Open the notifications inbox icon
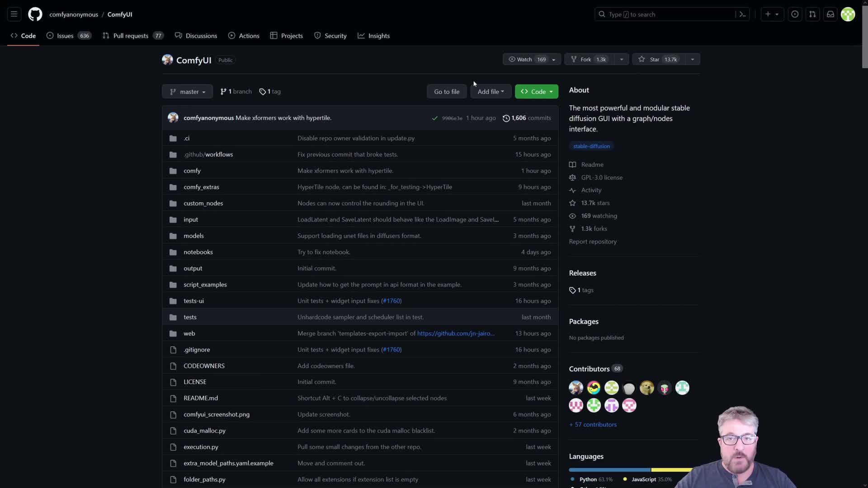Image resolution: width=868 pixels, height=488 pixels. pyautogui.click(x=830, y=14)
